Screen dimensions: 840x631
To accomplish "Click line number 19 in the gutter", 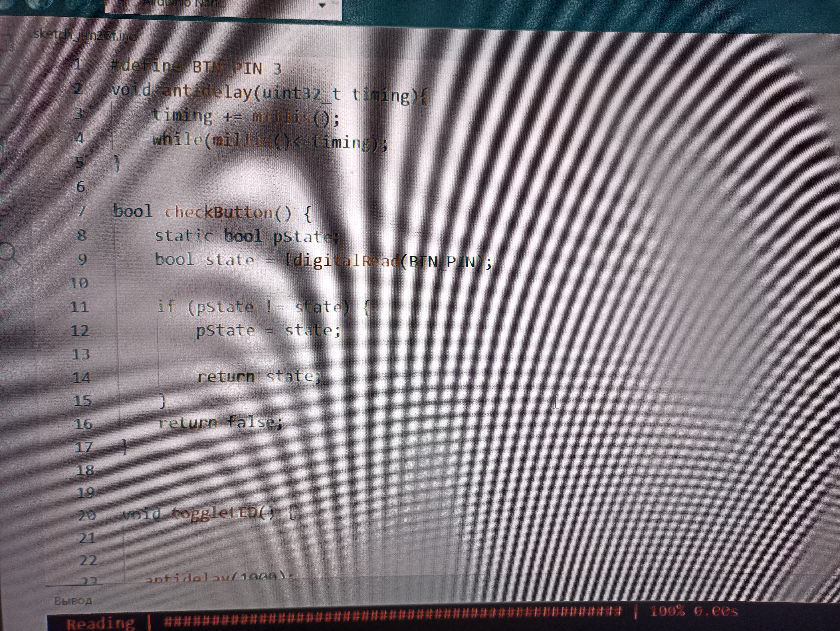I will pyautogui.click(x=86, y=493).
